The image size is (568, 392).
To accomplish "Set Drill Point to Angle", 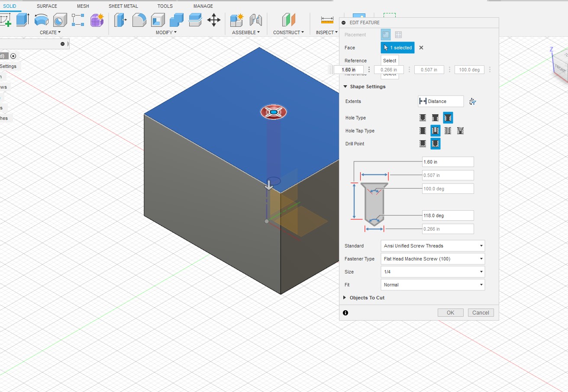I will 436,144.
